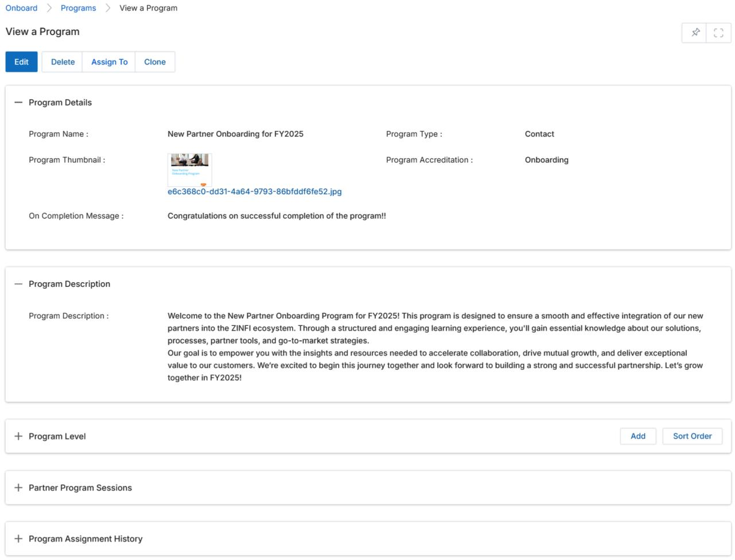Click the 'On Completion Message :' label
735x560 pixels.
[x=76, y=216]
